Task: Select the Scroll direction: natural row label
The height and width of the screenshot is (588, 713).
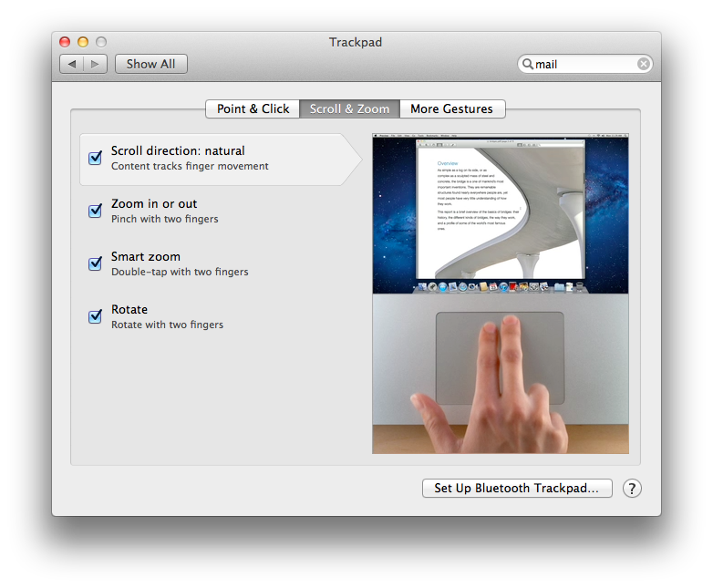Action: coord(178,151)
